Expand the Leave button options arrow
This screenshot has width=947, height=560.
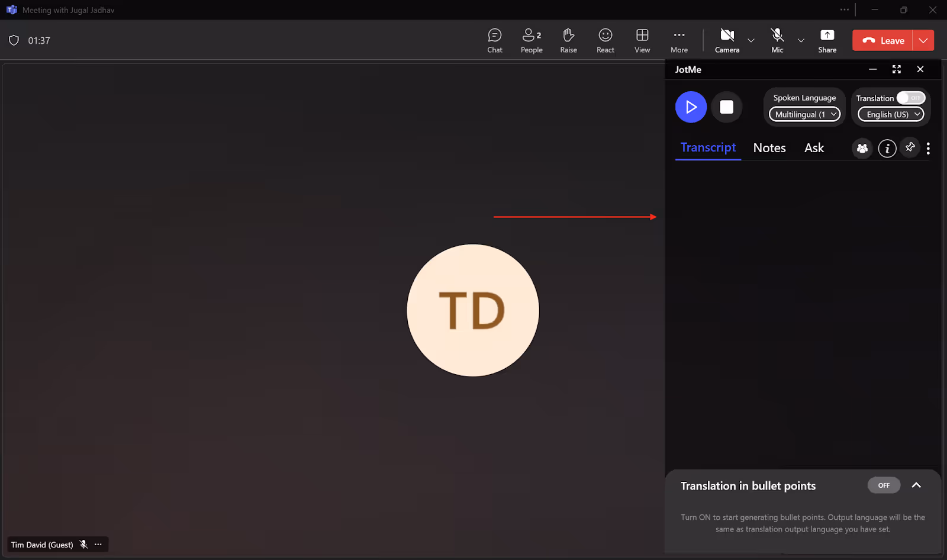923,40
